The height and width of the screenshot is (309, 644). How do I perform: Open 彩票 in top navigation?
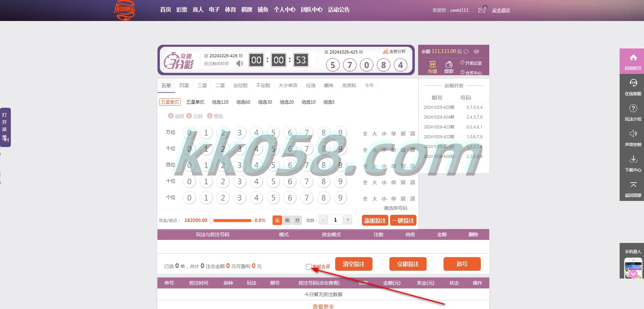pyautogui.click(x=182, y=10)
